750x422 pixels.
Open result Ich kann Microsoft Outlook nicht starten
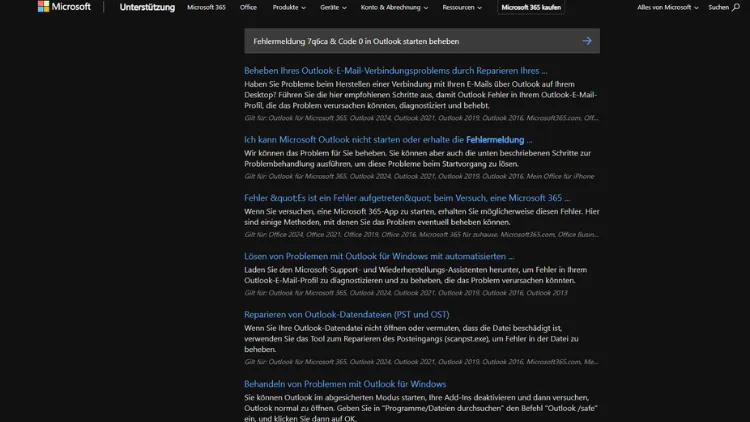click(388, 140)
